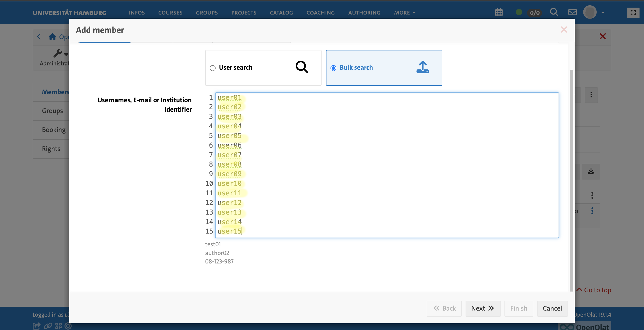Click the green online status indicator
644x330 pixels.
pos(519,12)
